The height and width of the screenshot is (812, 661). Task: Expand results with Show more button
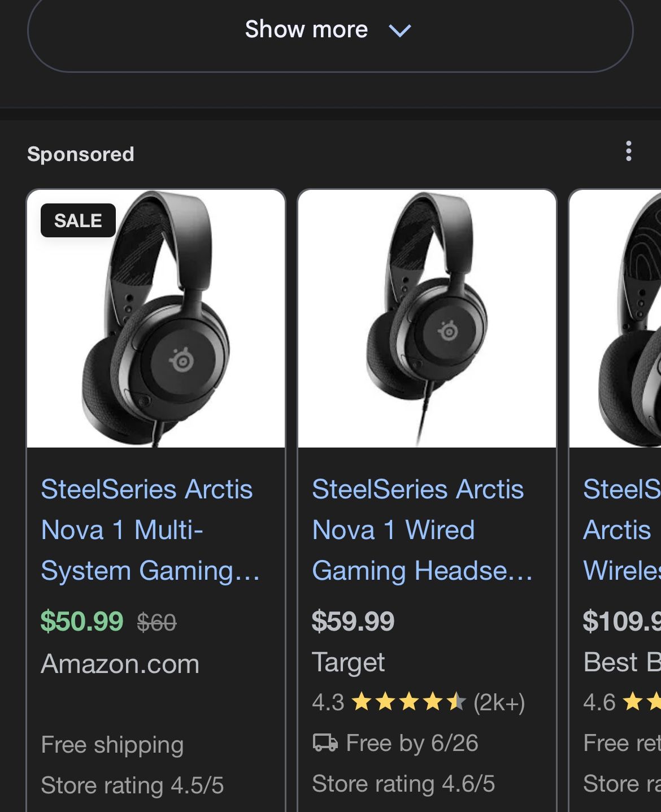pyautogui.click(x=306, y=29)
